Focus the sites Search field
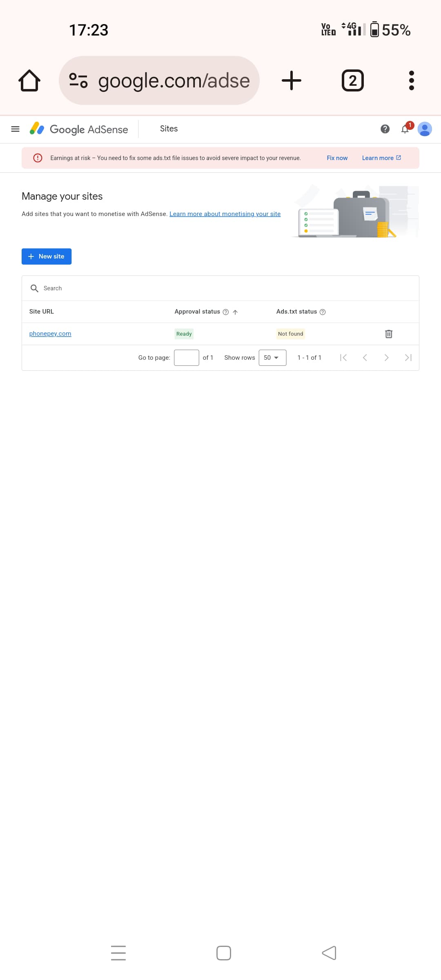 (x=220, y=288)
